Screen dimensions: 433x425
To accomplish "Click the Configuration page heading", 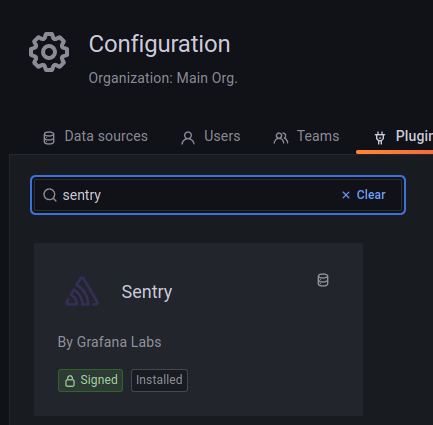I will (159, 44).
